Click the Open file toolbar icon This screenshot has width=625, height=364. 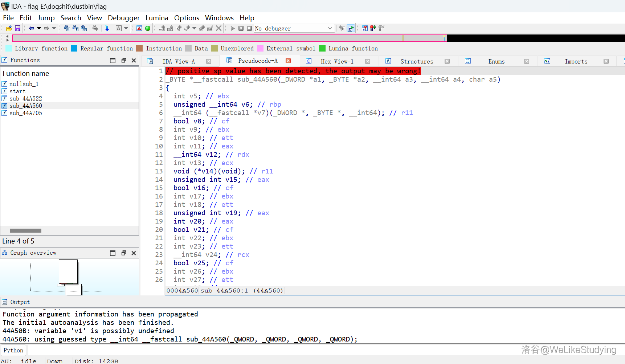(9, 28)
